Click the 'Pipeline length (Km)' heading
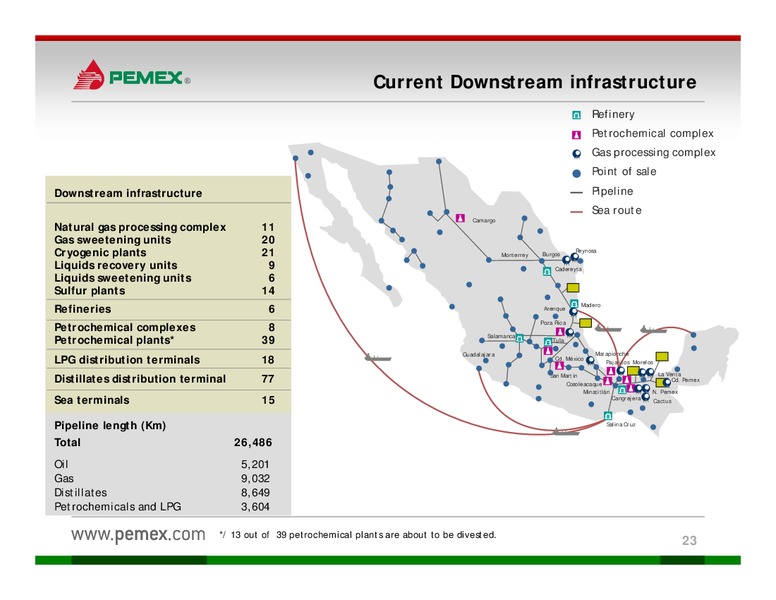This screenshot has width=776, height=600. point(110,426)
